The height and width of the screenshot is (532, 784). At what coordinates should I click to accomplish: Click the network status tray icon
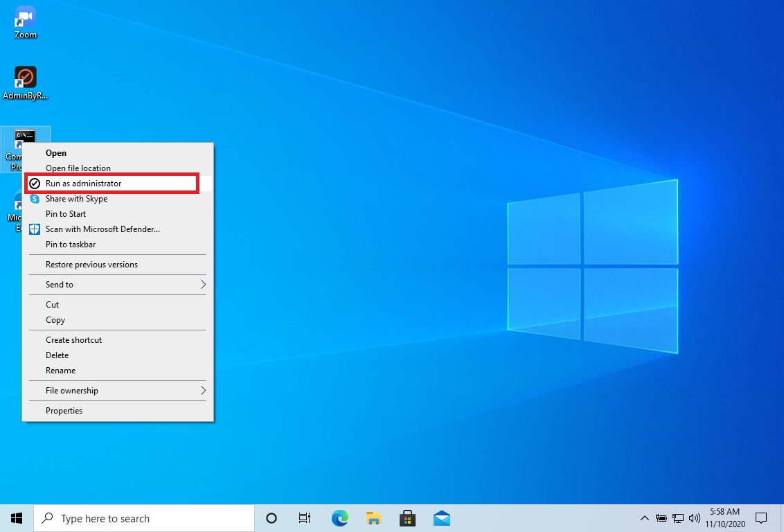(x=677, y=518)
